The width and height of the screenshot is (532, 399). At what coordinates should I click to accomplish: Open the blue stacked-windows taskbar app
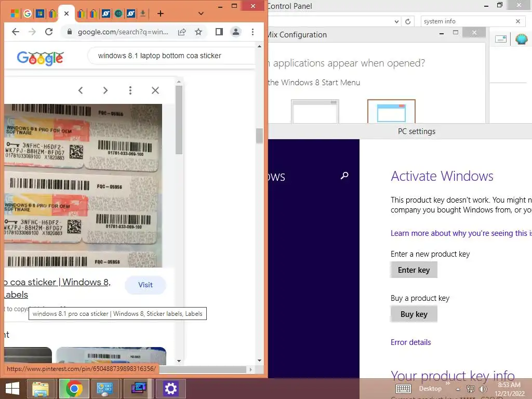[x=139, y=389]
